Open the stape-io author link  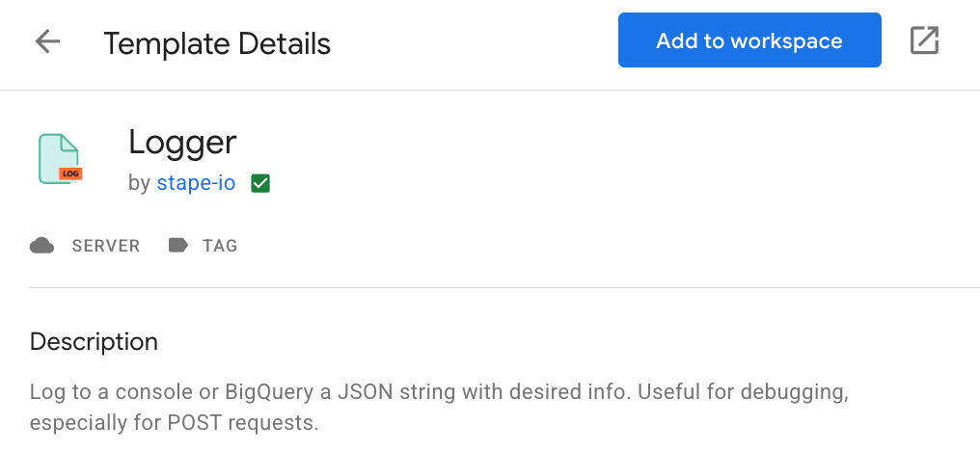(196, 183)
